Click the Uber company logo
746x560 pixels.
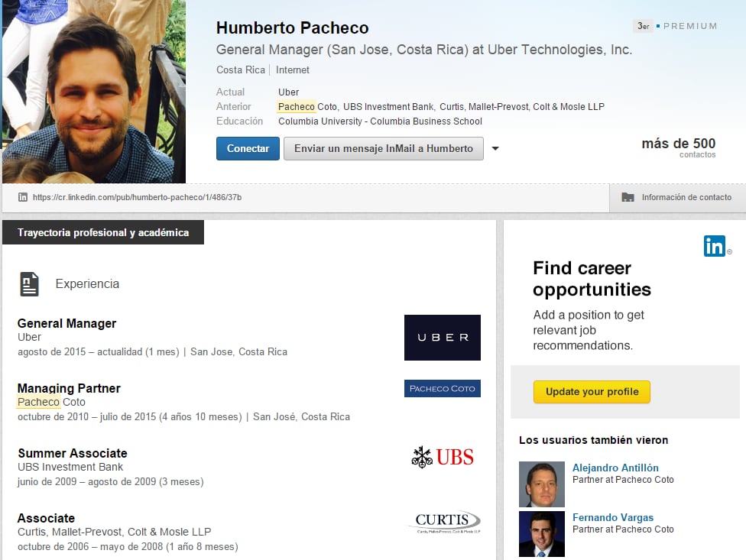(x=442, y=337)
